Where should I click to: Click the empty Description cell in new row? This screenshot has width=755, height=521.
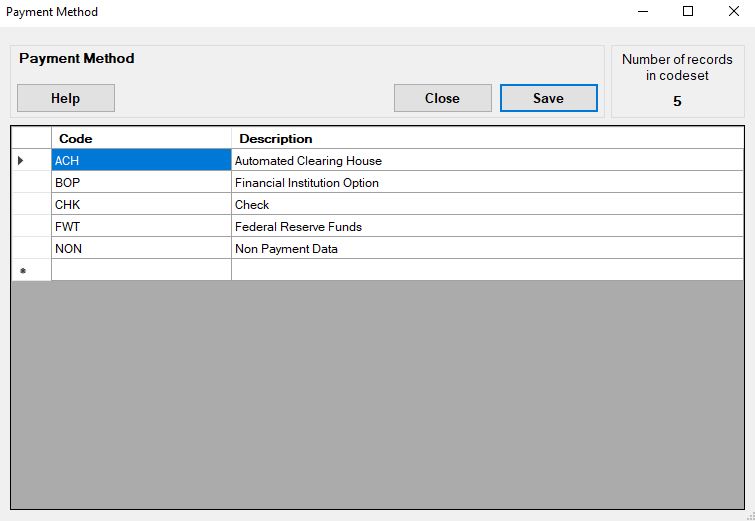pos(487,270)
